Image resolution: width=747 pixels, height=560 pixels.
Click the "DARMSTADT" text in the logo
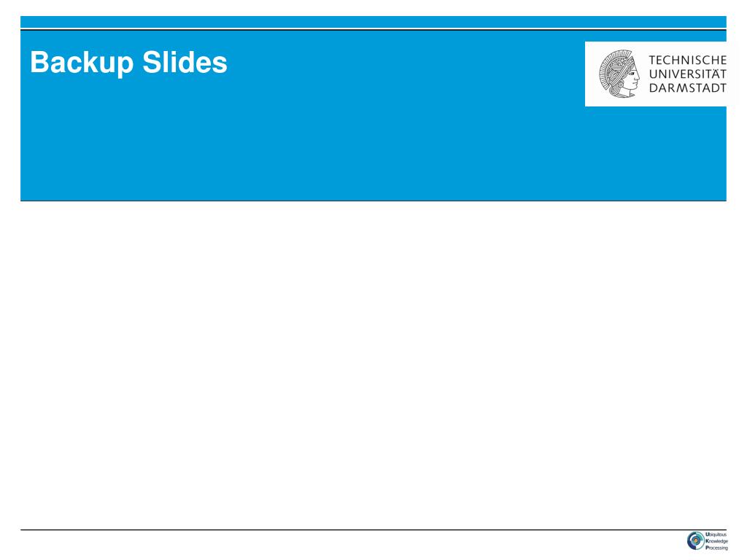pos(687,88)
